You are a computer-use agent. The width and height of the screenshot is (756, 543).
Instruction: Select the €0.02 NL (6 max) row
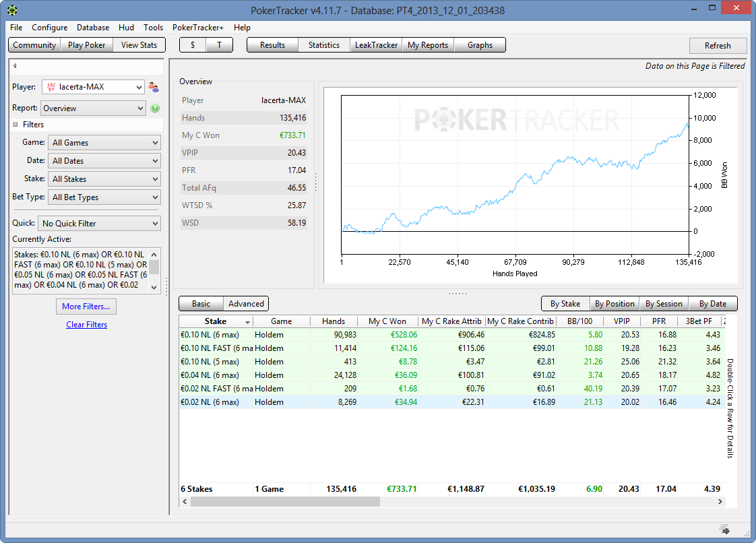(x=451, y=402)
